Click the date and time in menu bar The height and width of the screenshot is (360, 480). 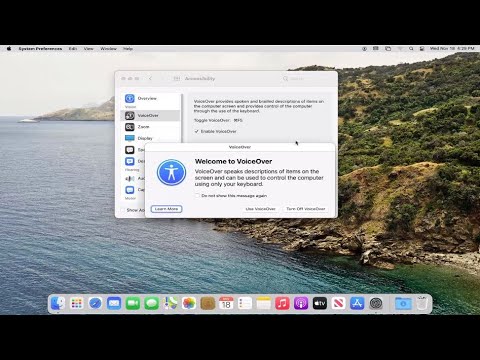click(452, 49)
